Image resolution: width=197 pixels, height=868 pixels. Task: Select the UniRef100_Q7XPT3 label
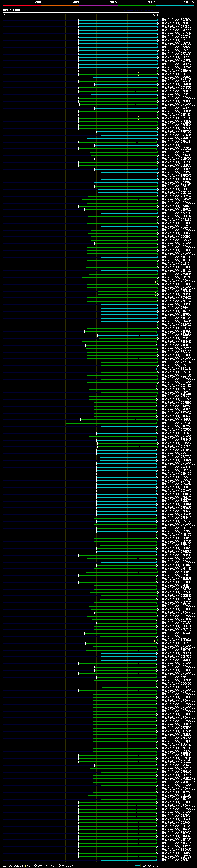tap(176, 94)
